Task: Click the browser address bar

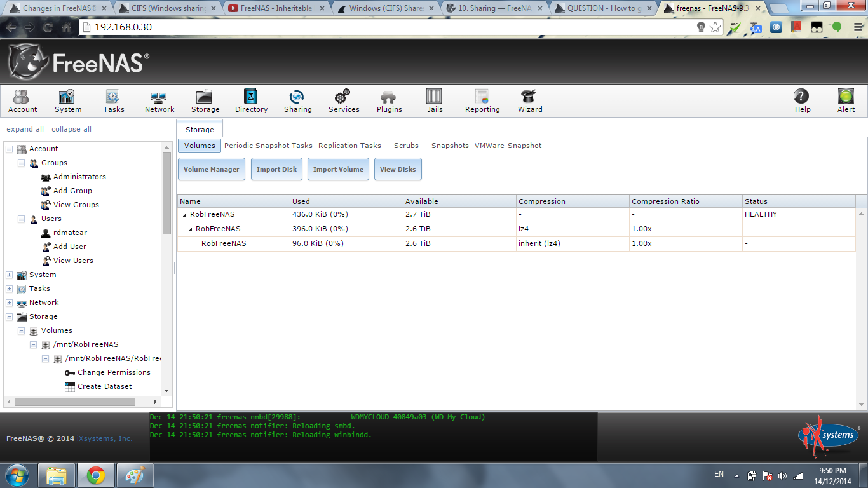Action: pos(386,27)
